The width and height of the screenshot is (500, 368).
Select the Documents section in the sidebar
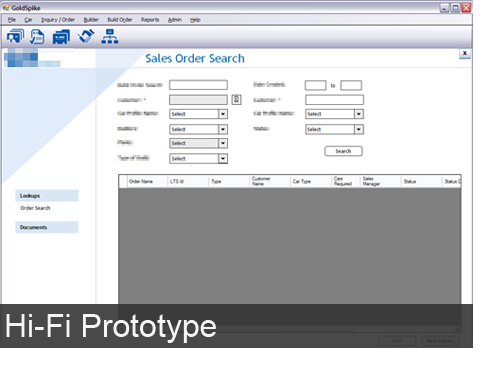47,227
